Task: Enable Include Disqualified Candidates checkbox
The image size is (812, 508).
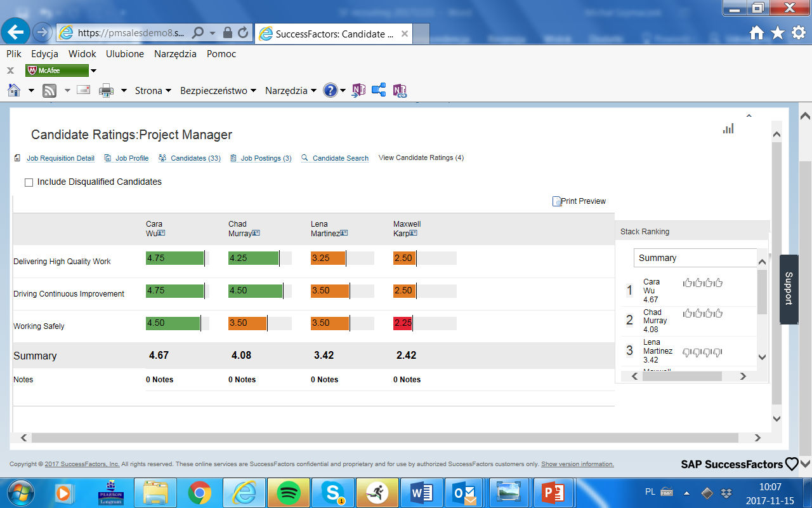Action: pyautogui.click(x=29, y=183)
